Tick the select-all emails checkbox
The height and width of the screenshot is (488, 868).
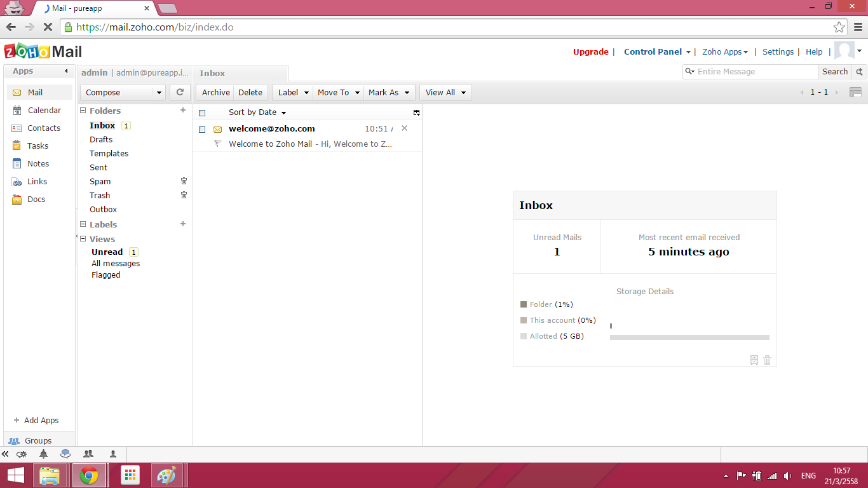[202, 113]
